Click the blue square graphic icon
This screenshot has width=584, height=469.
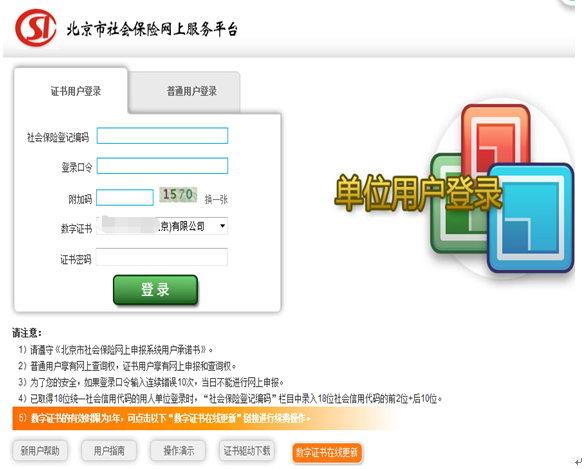[x=531, y=218]
